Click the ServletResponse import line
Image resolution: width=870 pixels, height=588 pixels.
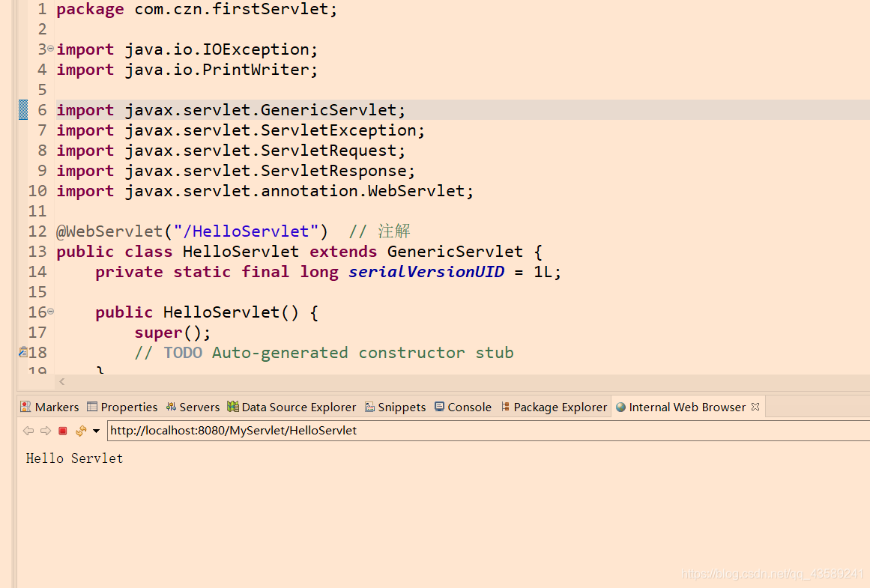[x=235, y=171]
